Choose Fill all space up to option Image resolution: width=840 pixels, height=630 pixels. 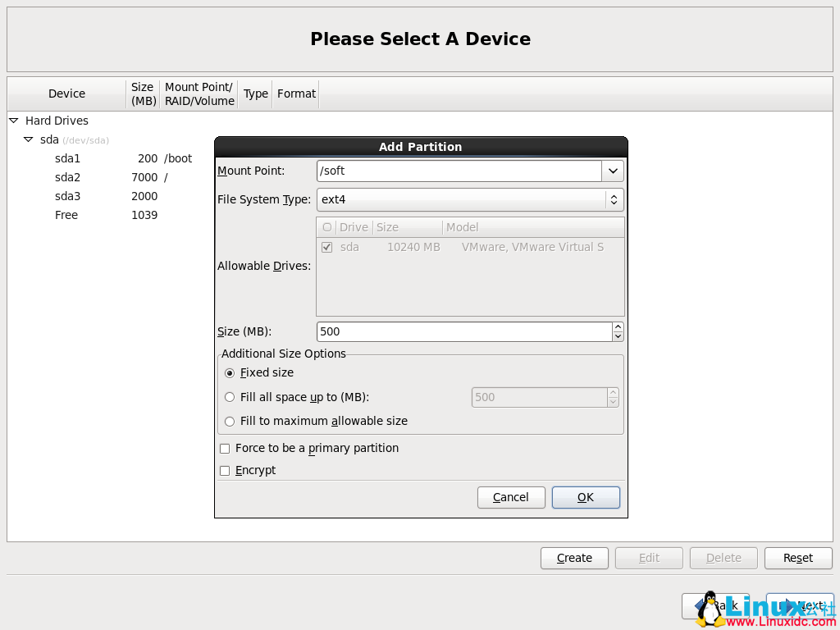point(229,397)
